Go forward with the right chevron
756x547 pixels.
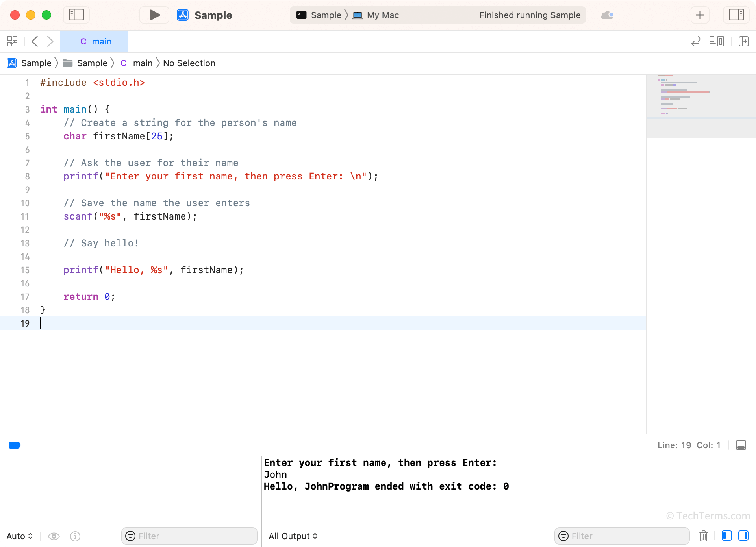click(x=50, y=41)
